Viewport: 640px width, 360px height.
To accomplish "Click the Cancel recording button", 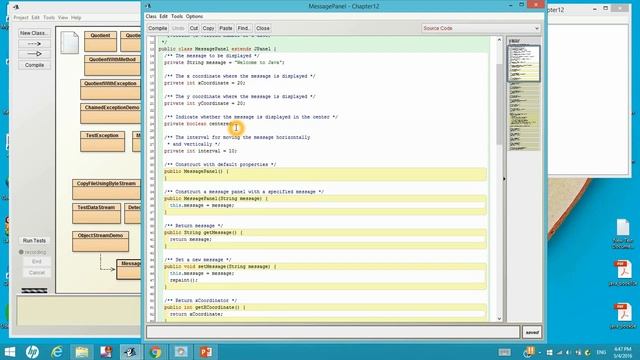I will coord(37,272).
